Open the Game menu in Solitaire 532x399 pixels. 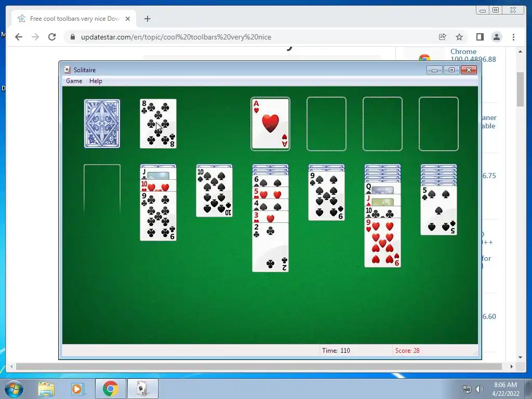pos(74,81)
